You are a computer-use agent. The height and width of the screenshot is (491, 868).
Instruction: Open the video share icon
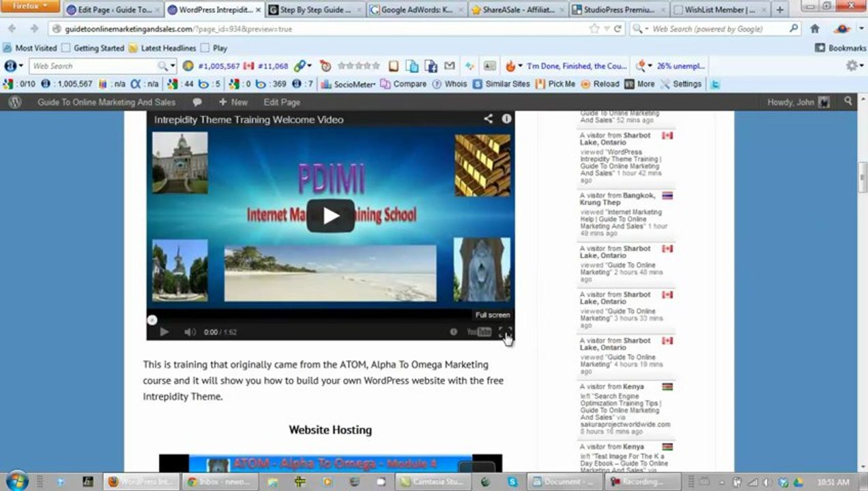(x=489, y=119)
